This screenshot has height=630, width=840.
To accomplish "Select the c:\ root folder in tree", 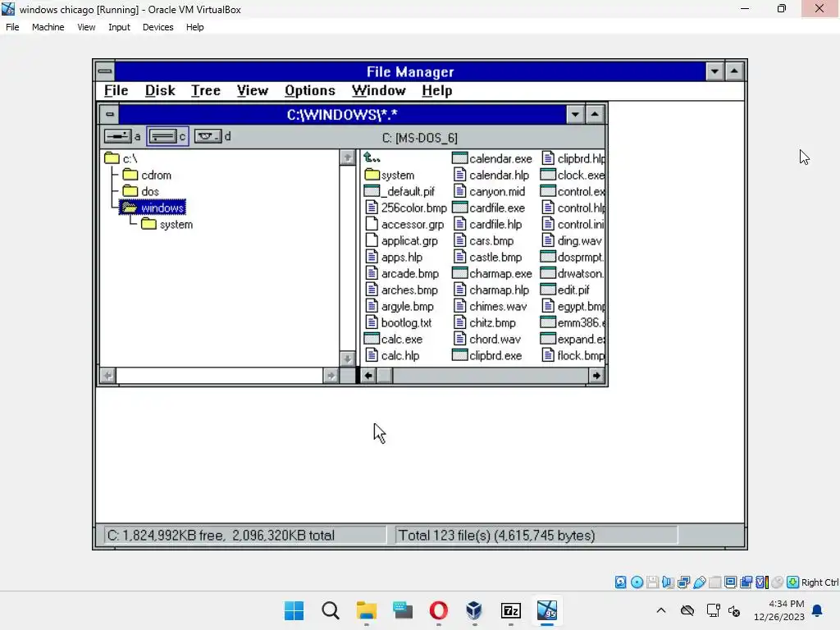I will 121,158.
